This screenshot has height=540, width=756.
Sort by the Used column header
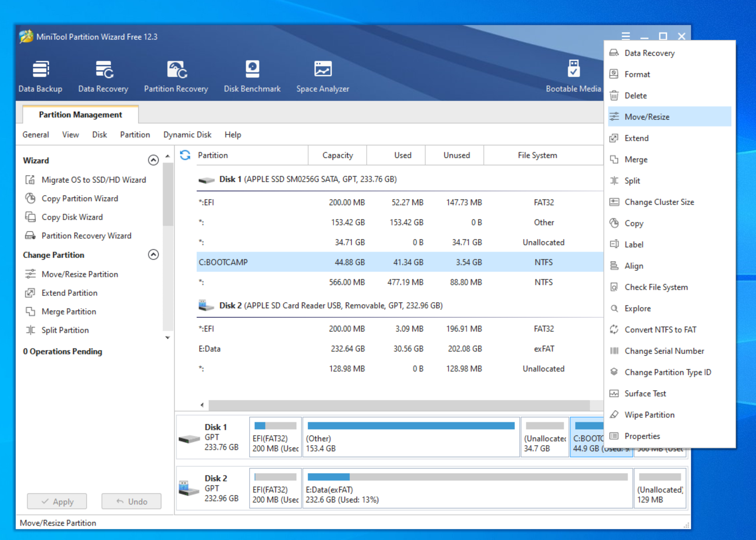pyautogui.click(x=396, y=155)
